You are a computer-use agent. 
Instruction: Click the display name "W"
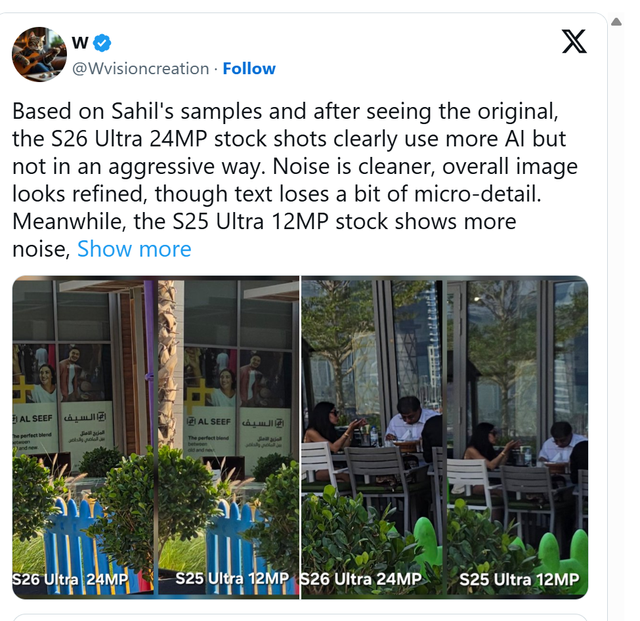(x=79, y=42)
